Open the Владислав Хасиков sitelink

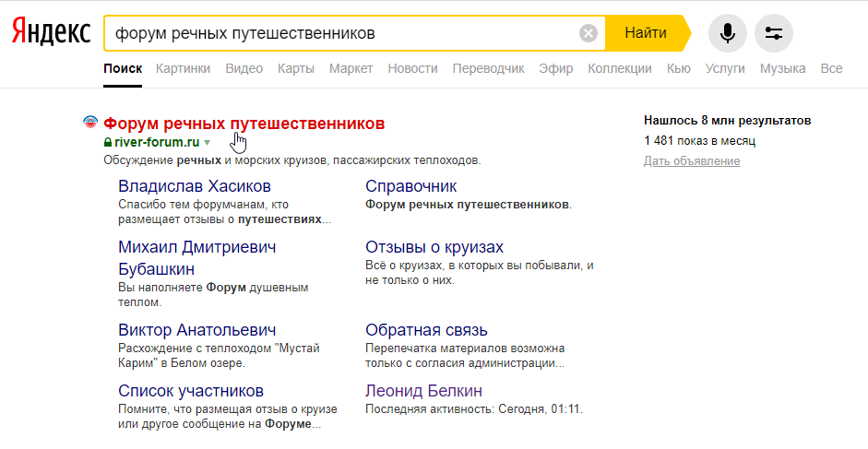pos(195,186)
